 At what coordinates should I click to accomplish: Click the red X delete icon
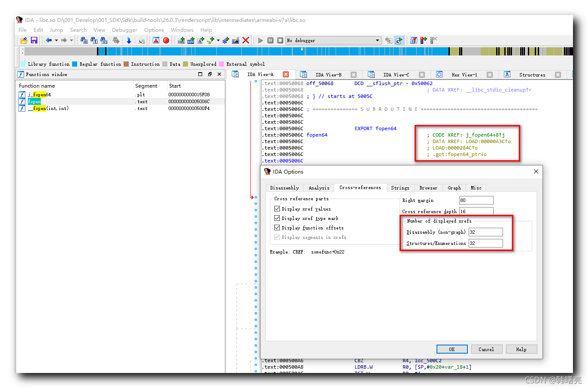[246, 40]
